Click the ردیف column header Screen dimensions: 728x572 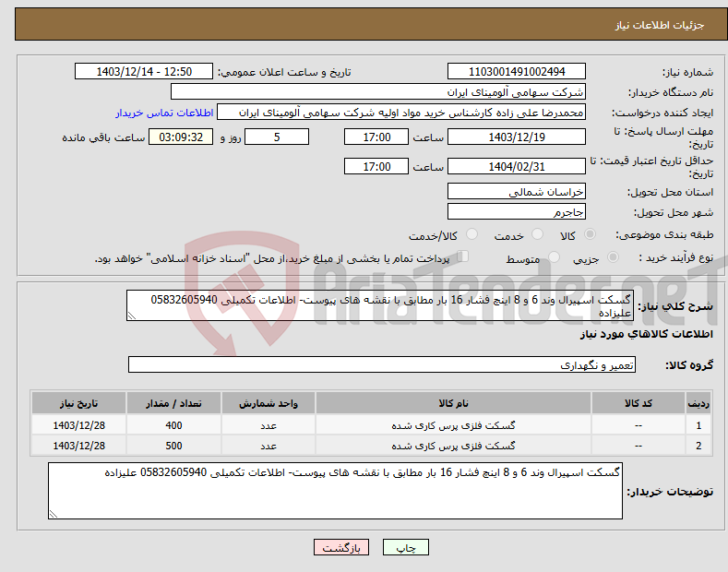click(698, 403)
